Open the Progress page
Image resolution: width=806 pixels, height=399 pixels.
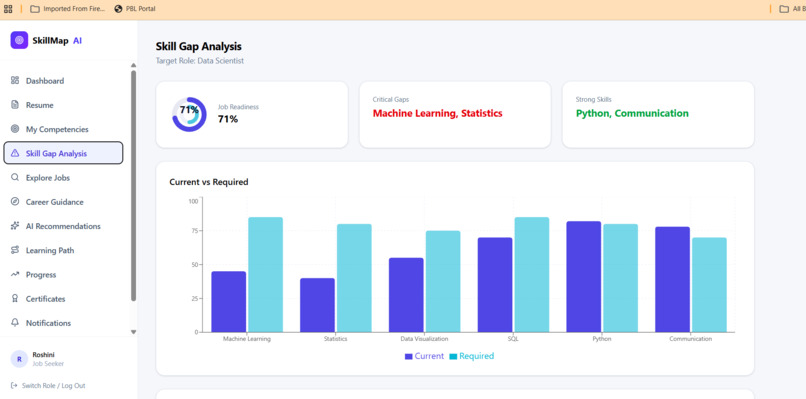click(x=63, y=275)
